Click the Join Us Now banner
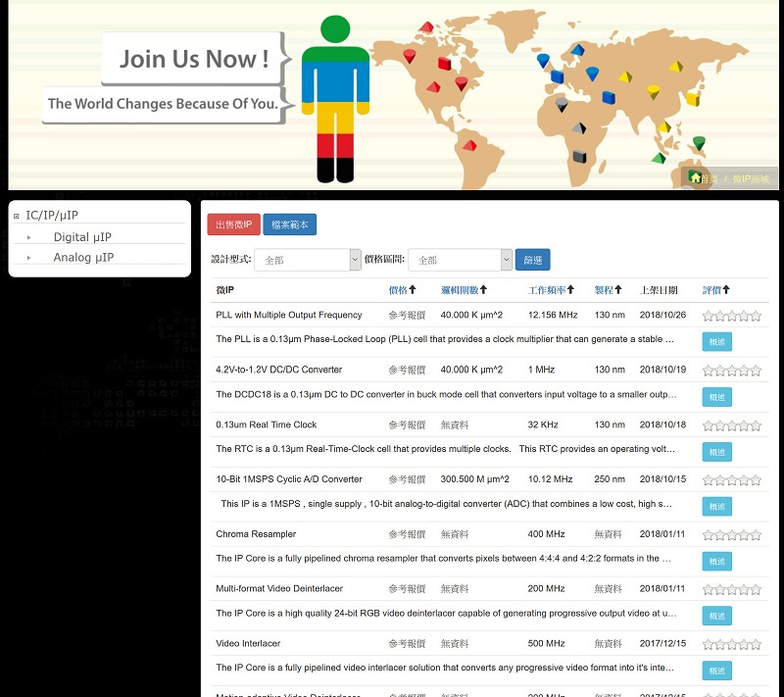The height and width of the screenshot is (697, 784). [x=194, y=59]
